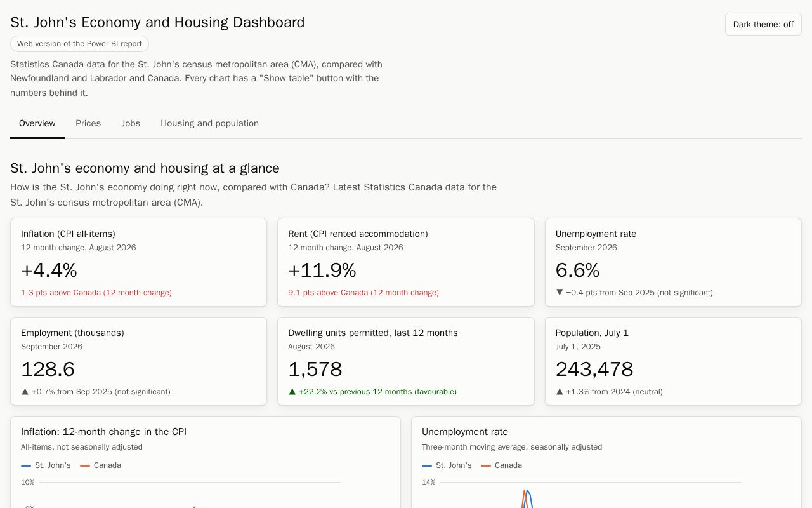Open the Overview tab
The height and width of the screenshot is (508, 812).
[37, 123]
